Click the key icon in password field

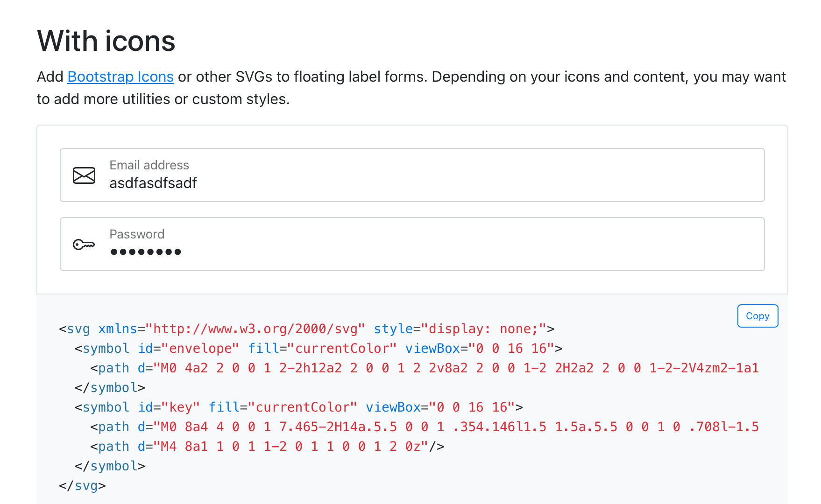(x=84, y=244)
